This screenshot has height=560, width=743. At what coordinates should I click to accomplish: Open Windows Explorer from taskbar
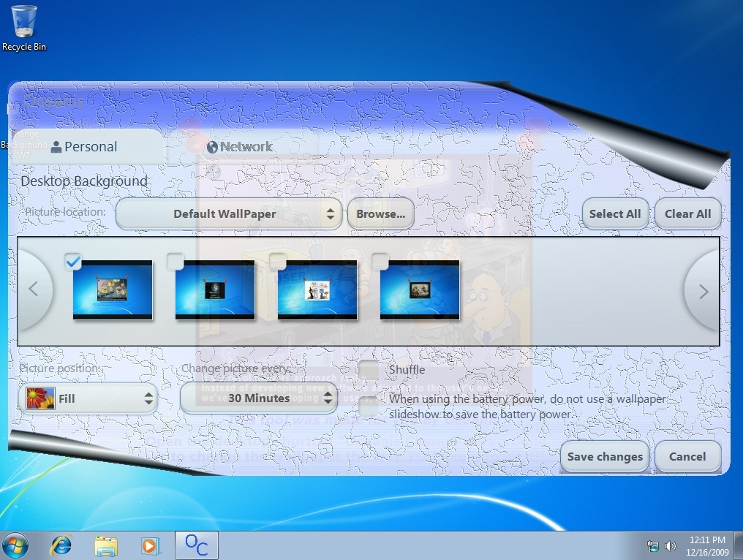tap(105, 546)
